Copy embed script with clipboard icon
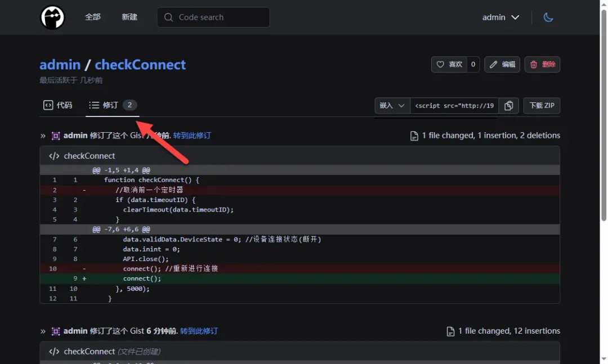 coord(509,106)
